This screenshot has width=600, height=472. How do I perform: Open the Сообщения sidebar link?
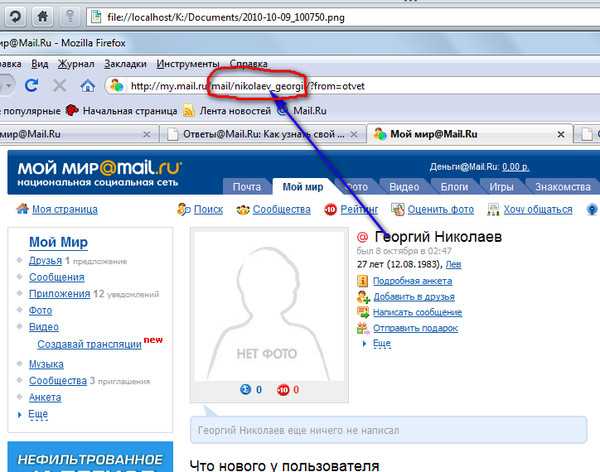57,277
